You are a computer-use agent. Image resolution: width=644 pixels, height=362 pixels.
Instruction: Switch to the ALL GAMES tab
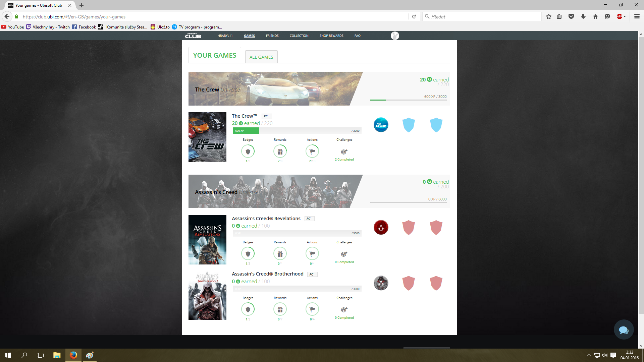click(x=261, y=57)
